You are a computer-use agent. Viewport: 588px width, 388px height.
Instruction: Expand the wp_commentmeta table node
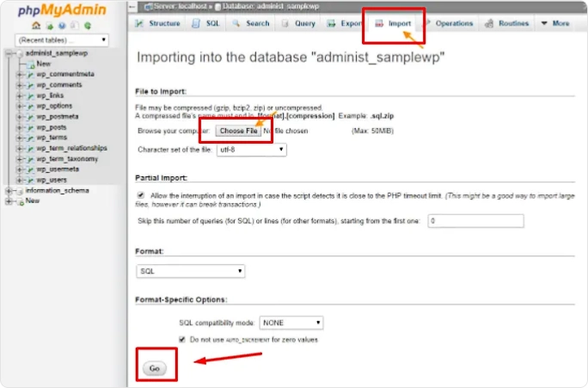[x=20, y=75]
